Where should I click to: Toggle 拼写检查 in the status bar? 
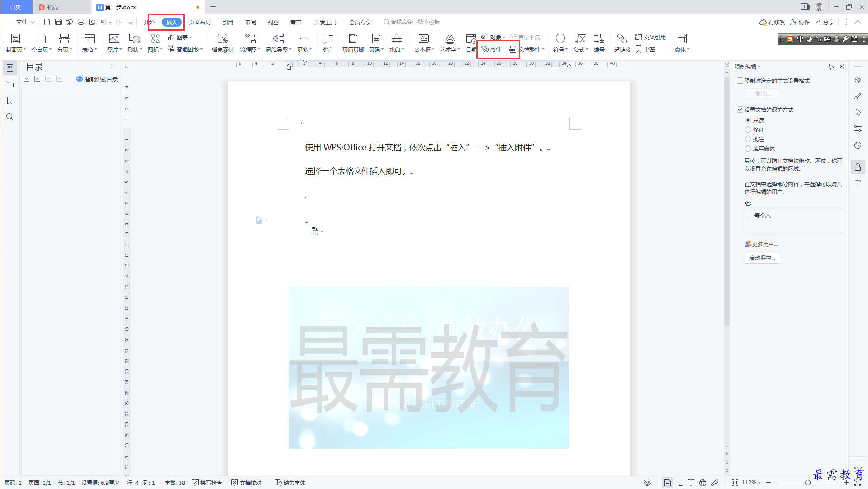[207, 483]
